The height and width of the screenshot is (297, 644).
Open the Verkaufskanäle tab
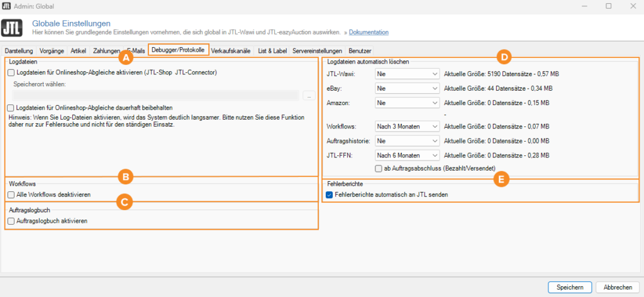[231, 51]
